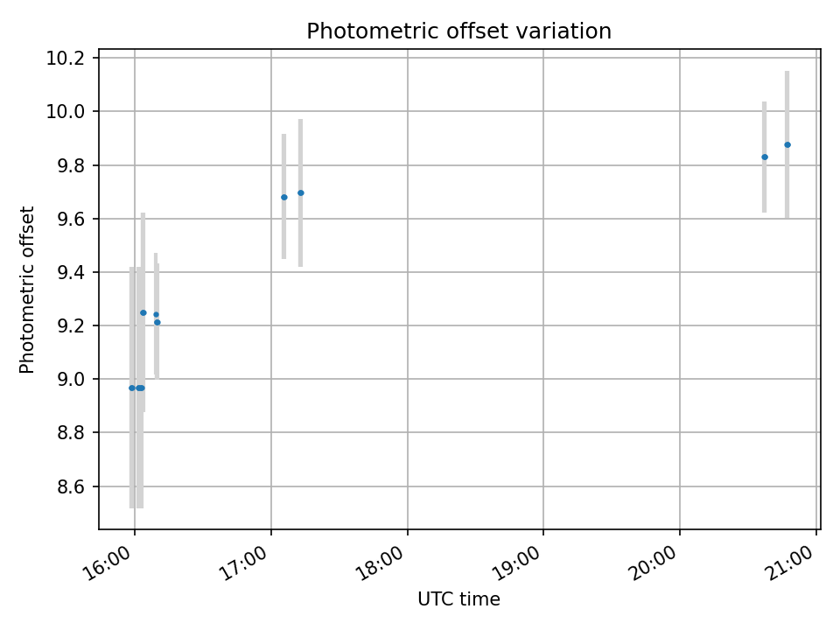This screenshot has height=630, width=840.
Task: Click the data point near 17:13 at 9.7
Action: coord(300,192)
